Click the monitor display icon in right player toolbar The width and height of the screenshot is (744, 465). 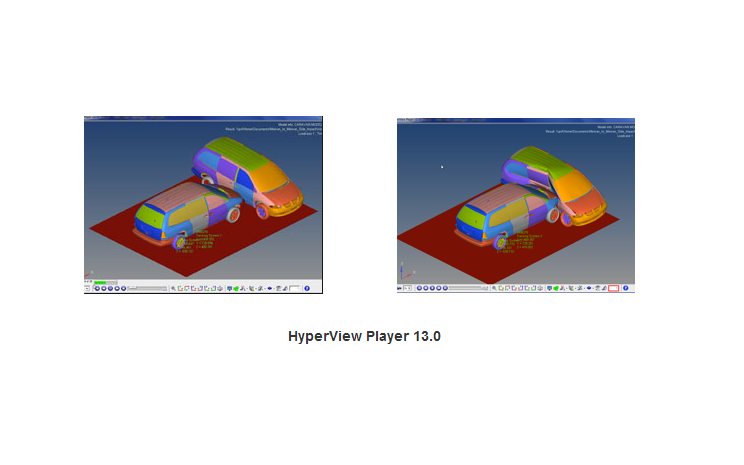(x=549, y=288)
